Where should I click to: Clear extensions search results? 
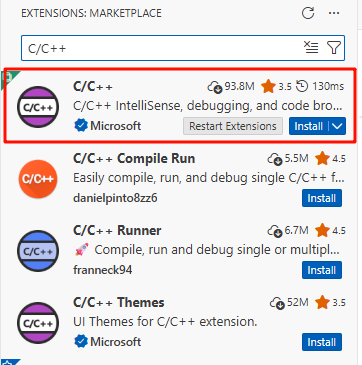pos(311,48)
